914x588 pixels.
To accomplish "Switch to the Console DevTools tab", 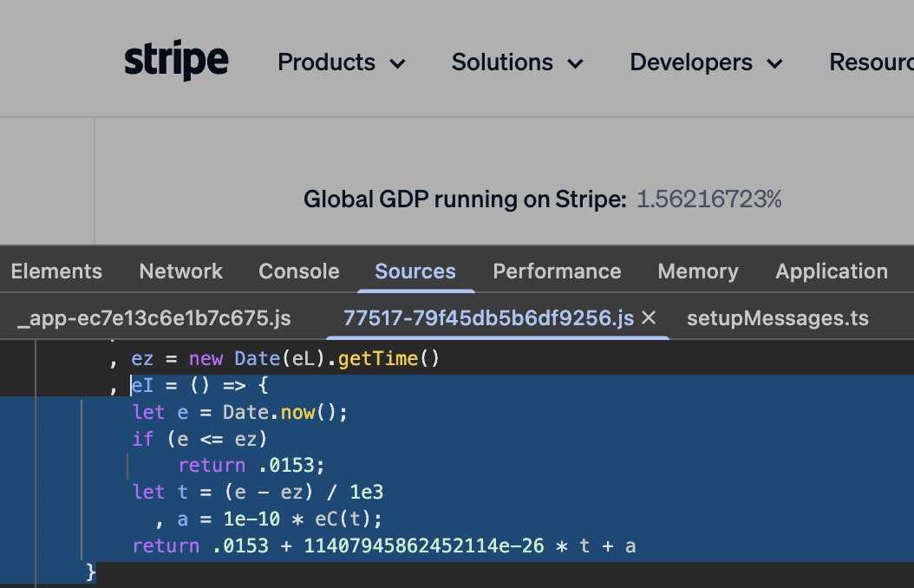I will coord(299,271).
